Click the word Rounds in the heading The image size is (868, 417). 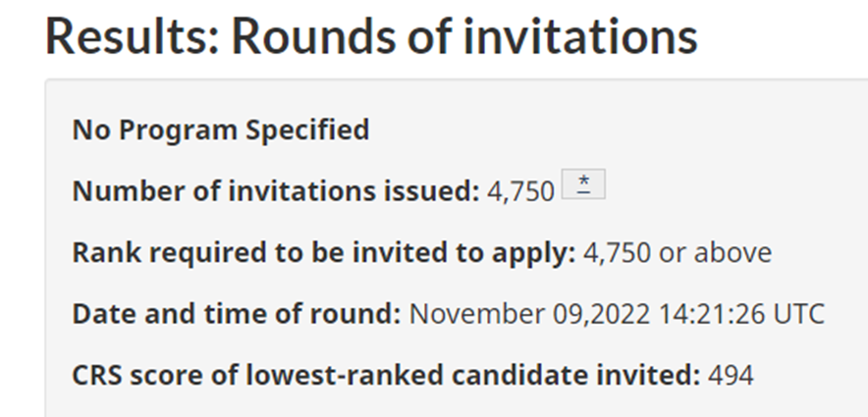[313, 37]
